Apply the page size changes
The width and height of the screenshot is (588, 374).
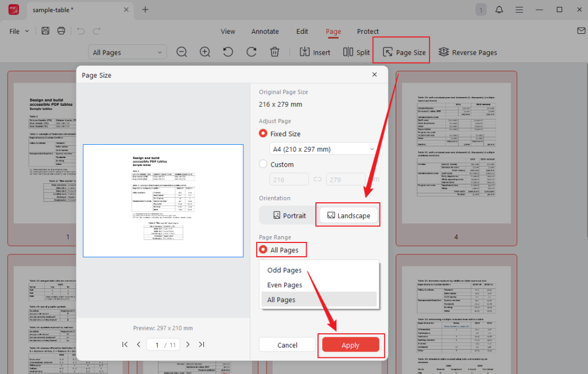(350, 345)
